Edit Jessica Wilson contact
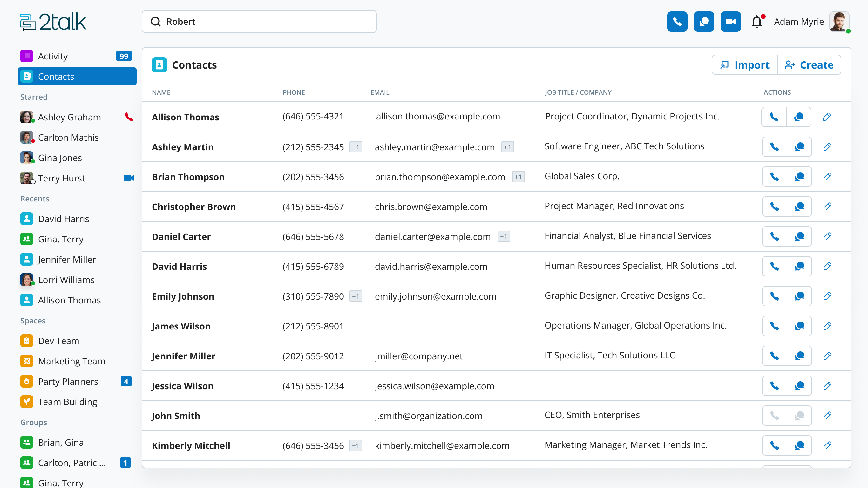This screenshot has width=868, height=488. click(827, 386)
